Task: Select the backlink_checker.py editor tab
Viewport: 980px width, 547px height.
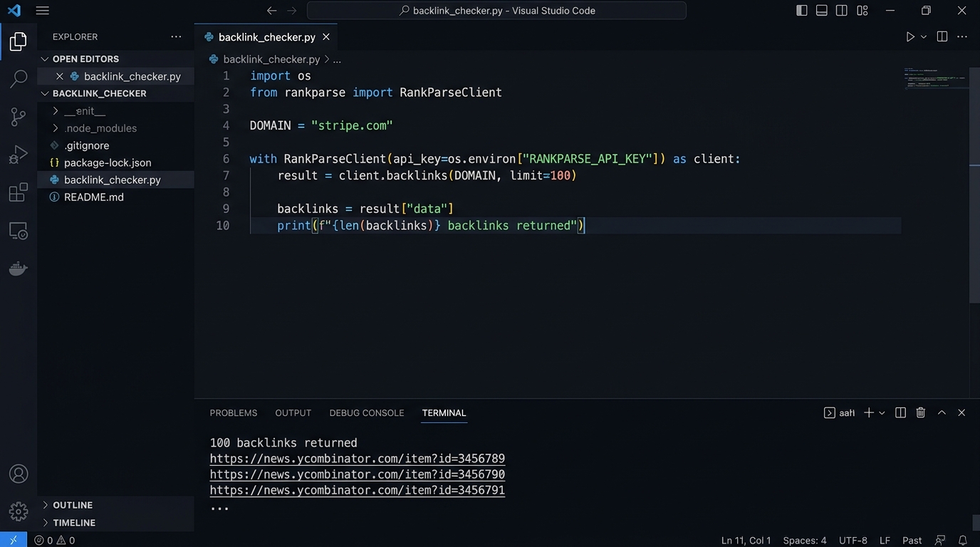Action: coord(266,37)
